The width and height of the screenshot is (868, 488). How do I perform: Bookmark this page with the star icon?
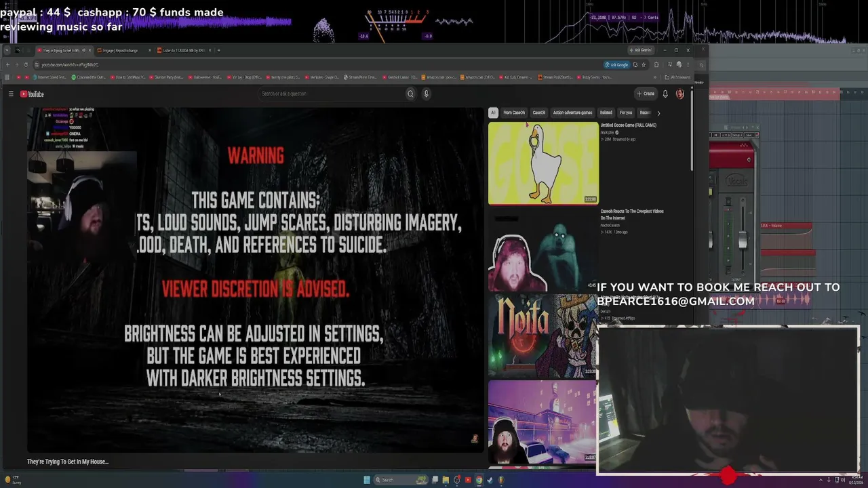(644, 64)
